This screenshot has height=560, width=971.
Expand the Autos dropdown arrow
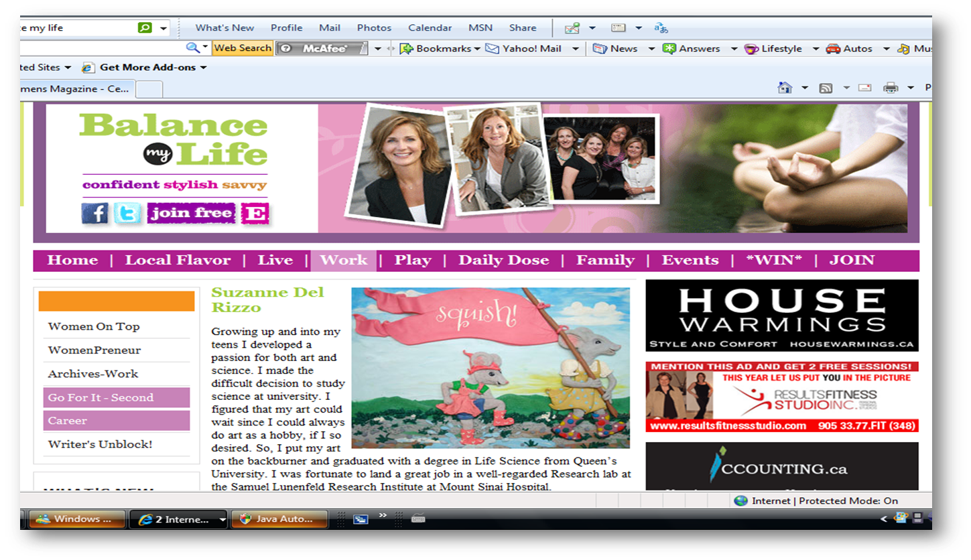(886, 48)
